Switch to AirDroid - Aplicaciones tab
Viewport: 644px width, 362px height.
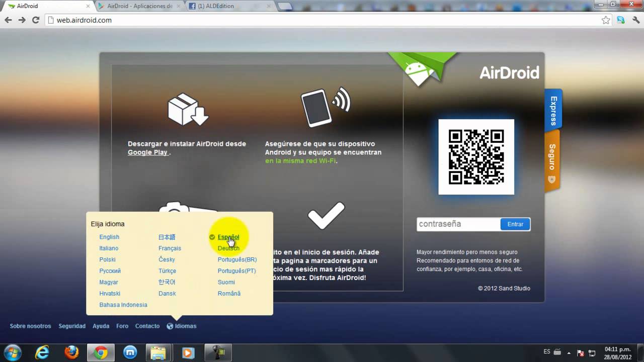[x=139, y=6]
